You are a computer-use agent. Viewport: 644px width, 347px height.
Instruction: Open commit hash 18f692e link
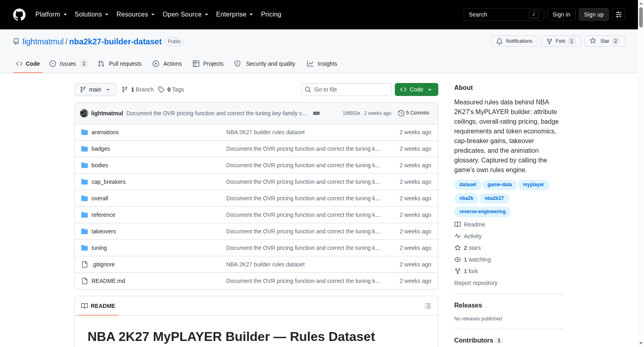(x=351, y=113)
